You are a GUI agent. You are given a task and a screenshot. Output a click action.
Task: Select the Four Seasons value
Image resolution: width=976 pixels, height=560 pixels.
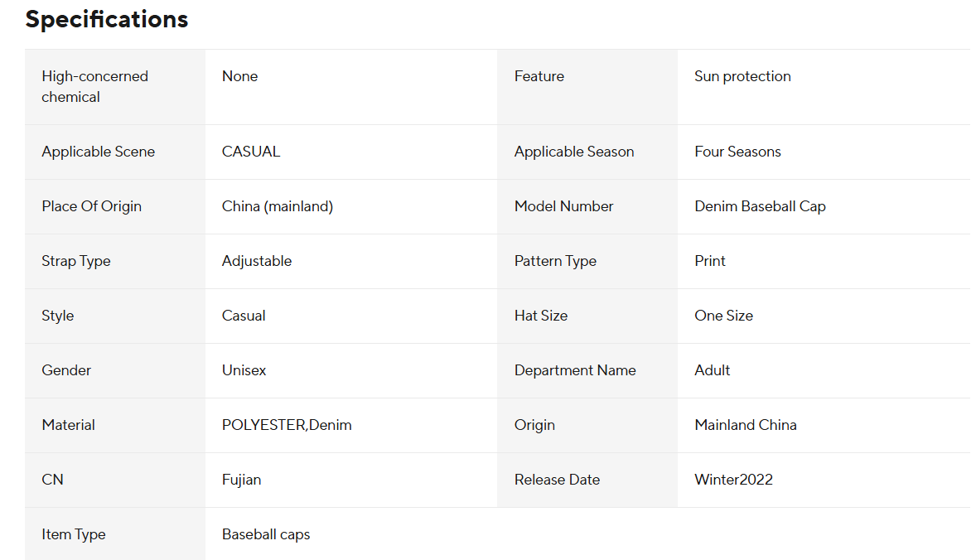point(737,152)
